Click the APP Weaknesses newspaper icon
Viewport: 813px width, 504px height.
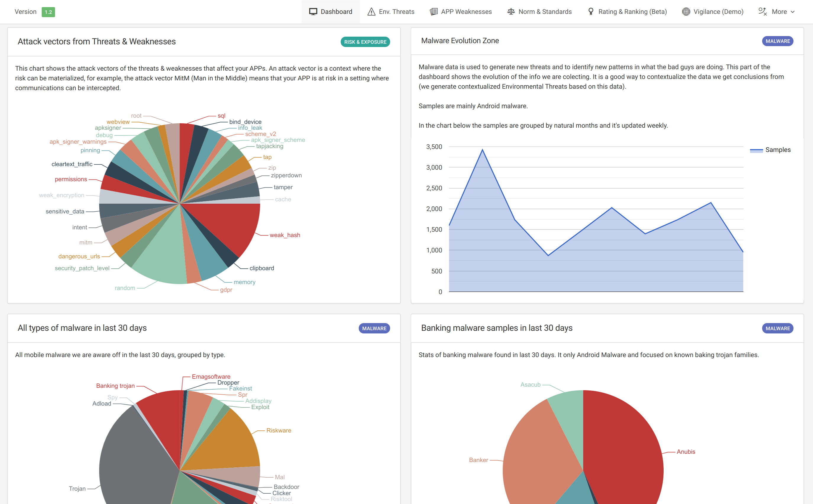(x=434, y=12)
